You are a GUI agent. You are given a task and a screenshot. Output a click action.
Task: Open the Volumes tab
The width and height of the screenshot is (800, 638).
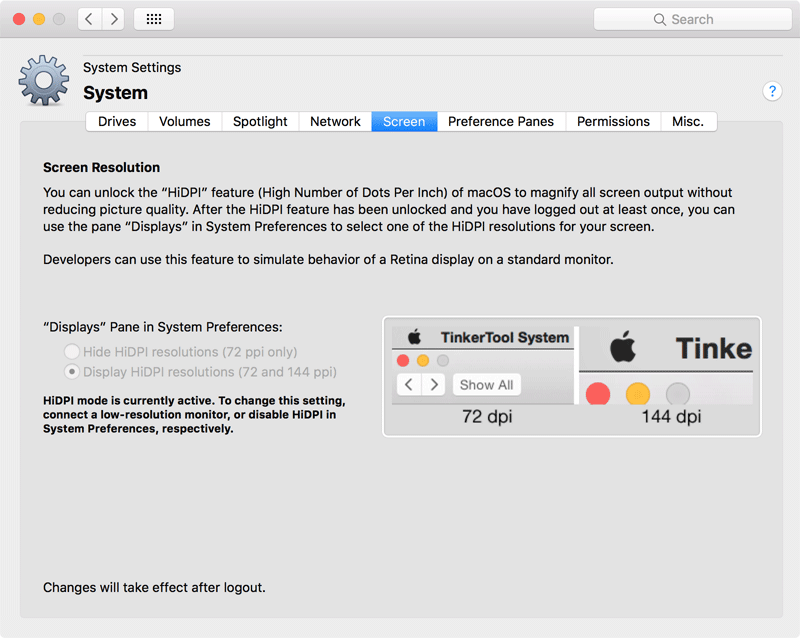pyautogui.click(x=185, y=121)
